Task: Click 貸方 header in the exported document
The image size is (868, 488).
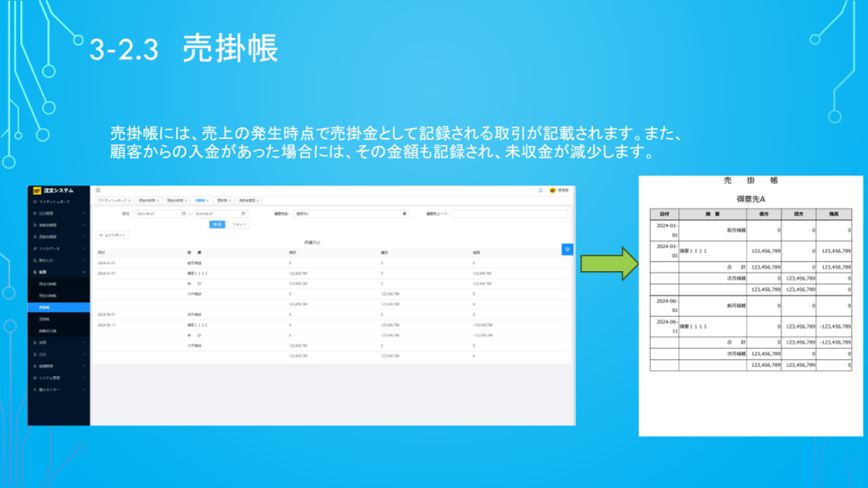Action: point(798,214)
